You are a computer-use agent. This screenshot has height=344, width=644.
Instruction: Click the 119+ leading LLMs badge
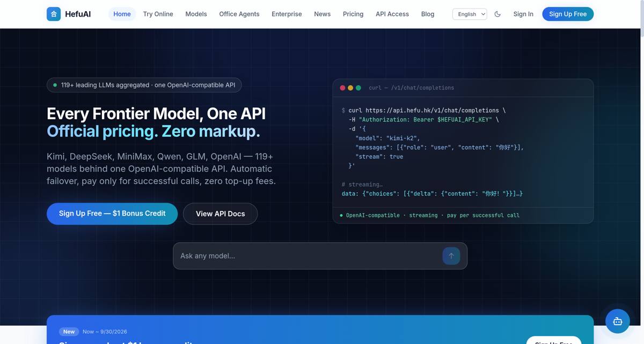point(144,85)
